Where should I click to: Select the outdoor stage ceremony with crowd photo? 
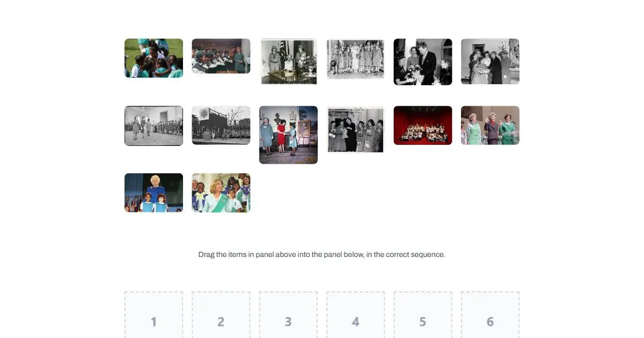(x=221, y=125)
